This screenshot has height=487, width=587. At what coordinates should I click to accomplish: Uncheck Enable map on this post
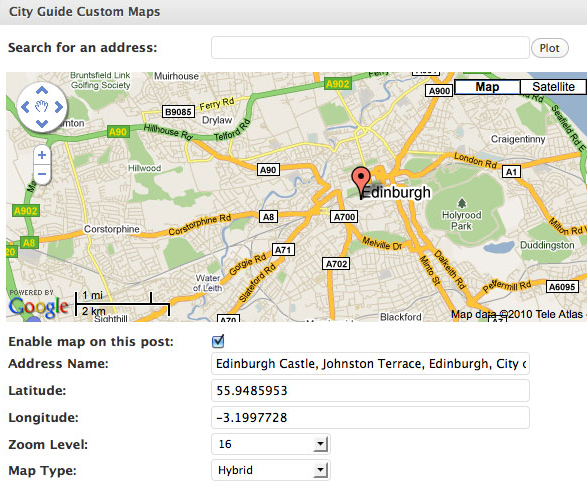[218, 341]
